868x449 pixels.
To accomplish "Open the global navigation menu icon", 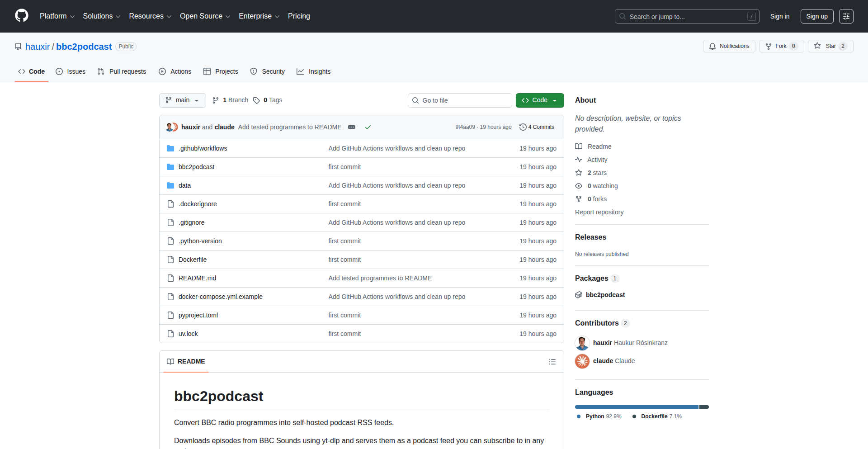I will (x=846, y=16).
